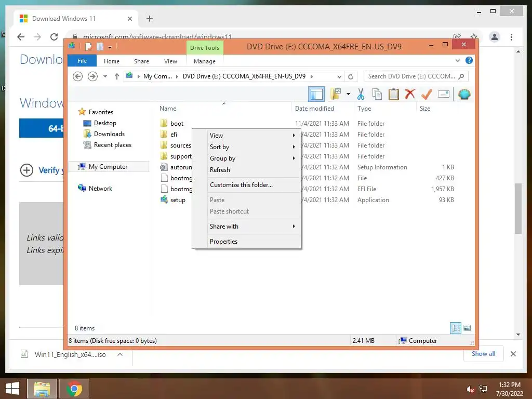Click the Explorer Forward arrow
Screen dimensions: 532x399
(92, 76)
